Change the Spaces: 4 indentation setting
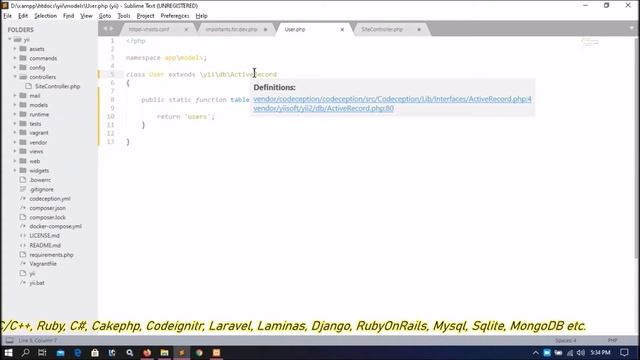640x360 pixels. 566,340
